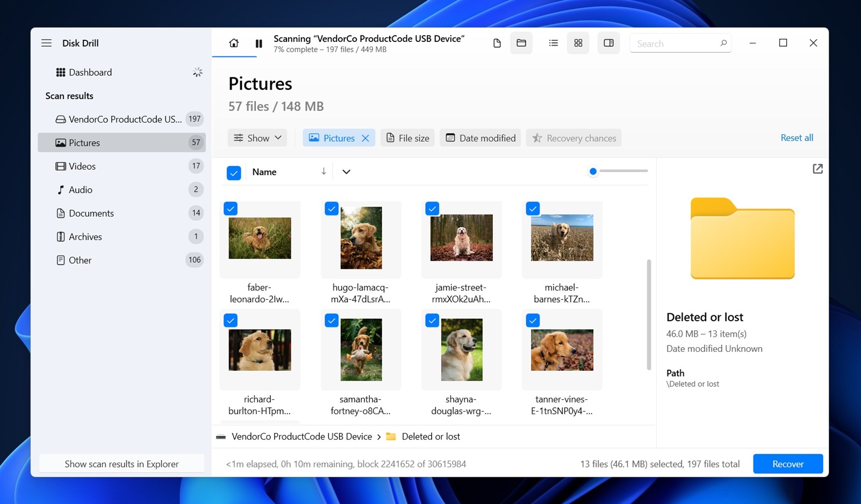Select the grid thumbnails view icon
Viewport: 861px width, 504px height.
(578, 43)
